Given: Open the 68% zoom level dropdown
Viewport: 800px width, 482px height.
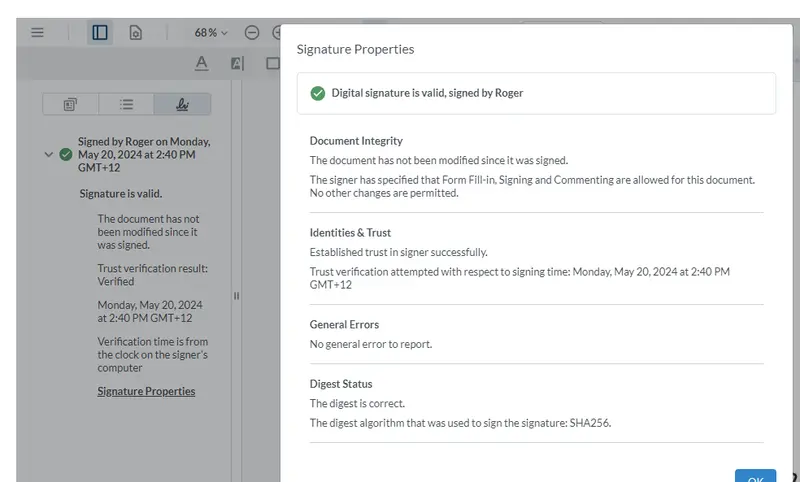Looking at the screenshot, I should (211, 33).
